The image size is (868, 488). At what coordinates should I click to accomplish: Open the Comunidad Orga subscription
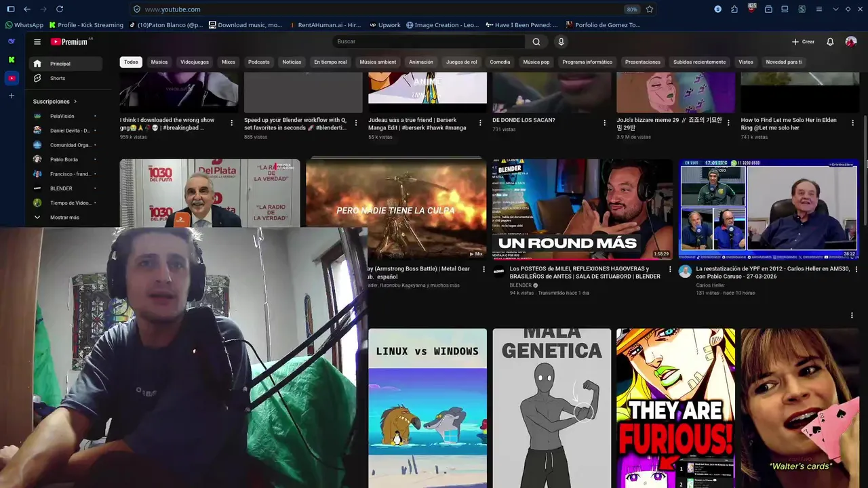(x=66, y=145)
